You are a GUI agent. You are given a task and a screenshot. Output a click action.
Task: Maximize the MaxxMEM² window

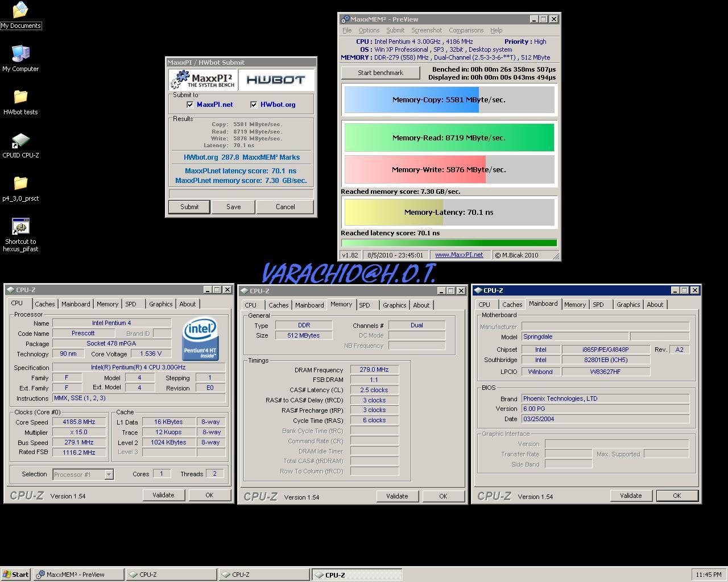tap(543, 19)
